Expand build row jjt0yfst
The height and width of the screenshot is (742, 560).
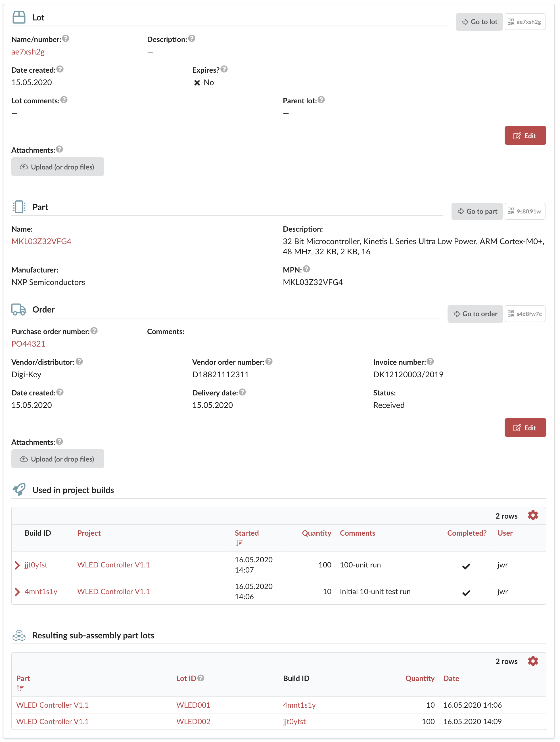pyautogui.click(x=17, y=565)
